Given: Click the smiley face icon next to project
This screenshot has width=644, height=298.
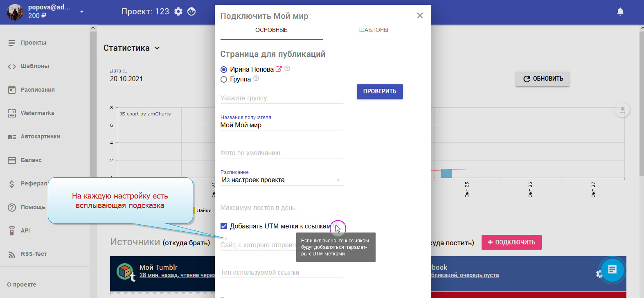Looking at the screenshot, I should pos(191,12).
